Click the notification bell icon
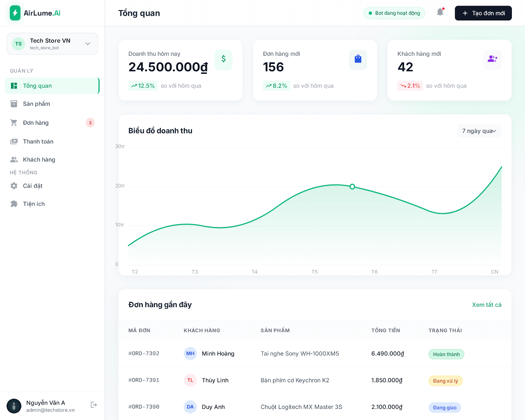 pyautogui.click(x=440, y=12)
